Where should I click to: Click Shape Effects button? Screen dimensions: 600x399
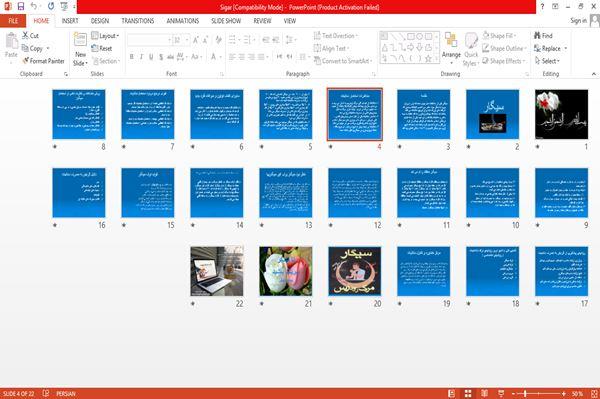504,61
